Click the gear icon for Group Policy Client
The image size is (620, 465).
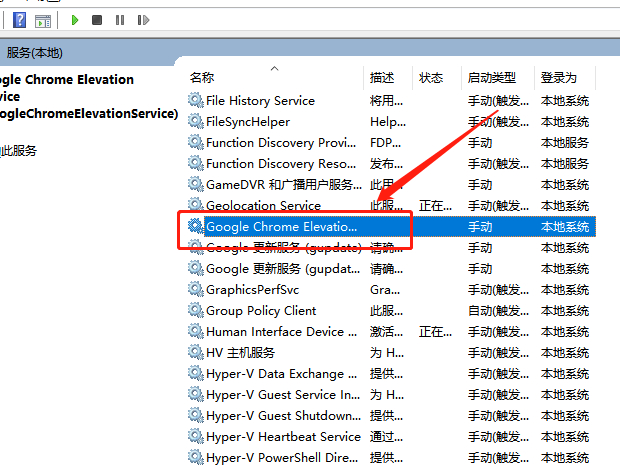click(195, 310)
